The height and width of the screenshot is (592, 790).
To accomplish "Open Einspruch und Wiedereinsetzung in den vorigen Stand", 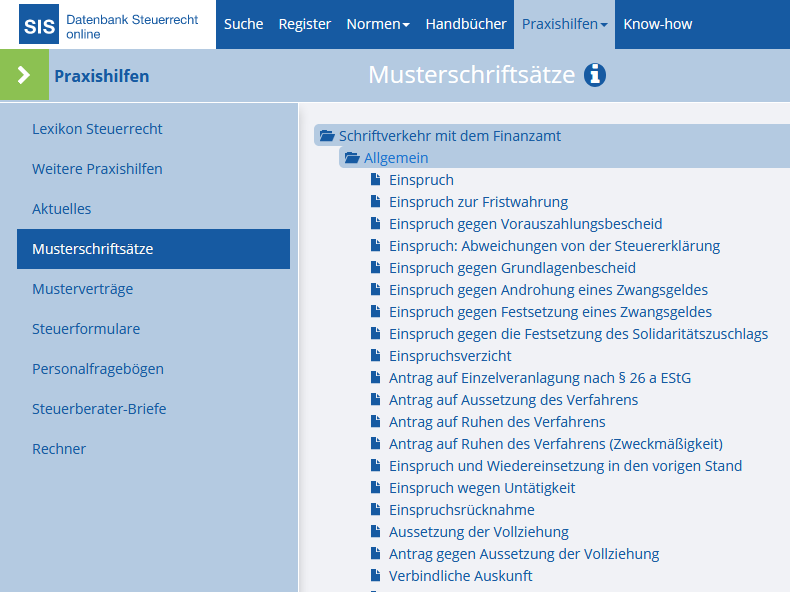I will (565, 466).
